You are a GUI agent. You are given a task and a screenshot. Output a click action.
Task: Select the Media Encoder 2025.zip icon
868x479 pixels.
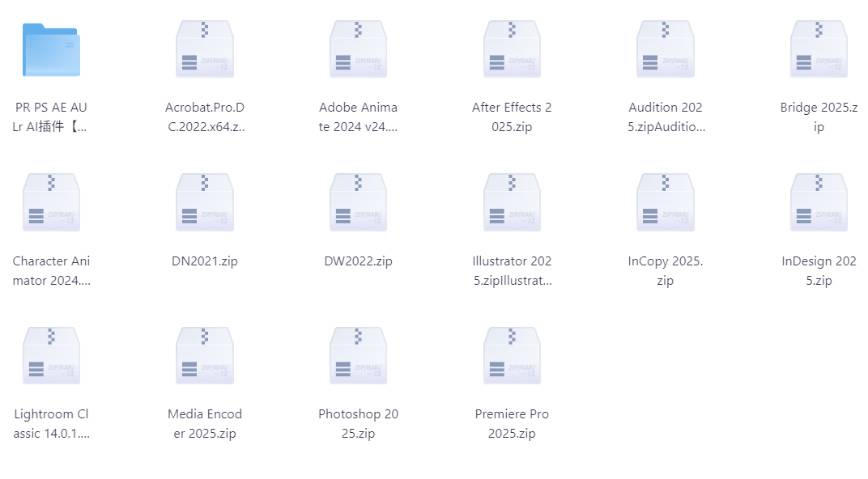[205, 356]
